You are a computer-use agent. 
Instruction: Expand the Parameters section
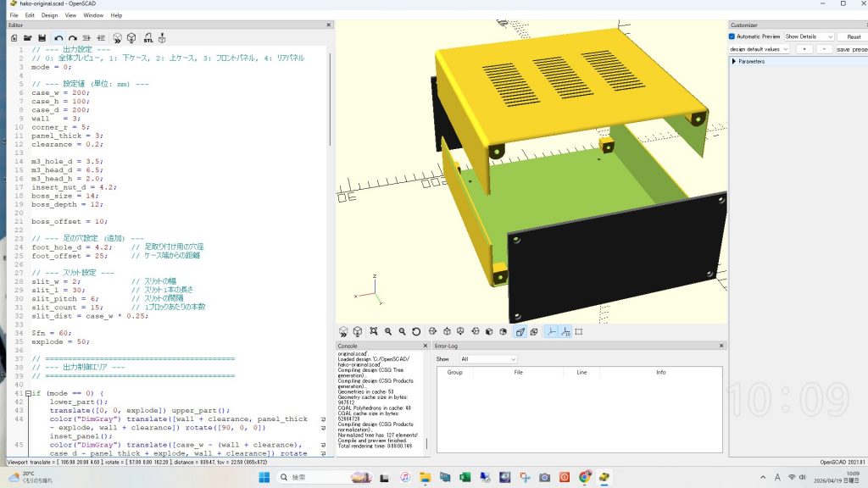(x=734, y=61)
